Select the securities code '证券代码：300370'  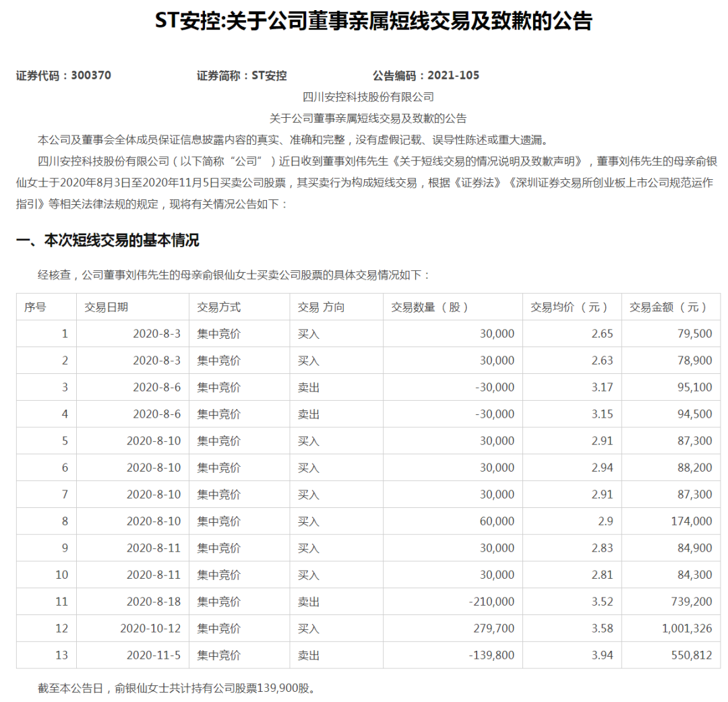63,75
